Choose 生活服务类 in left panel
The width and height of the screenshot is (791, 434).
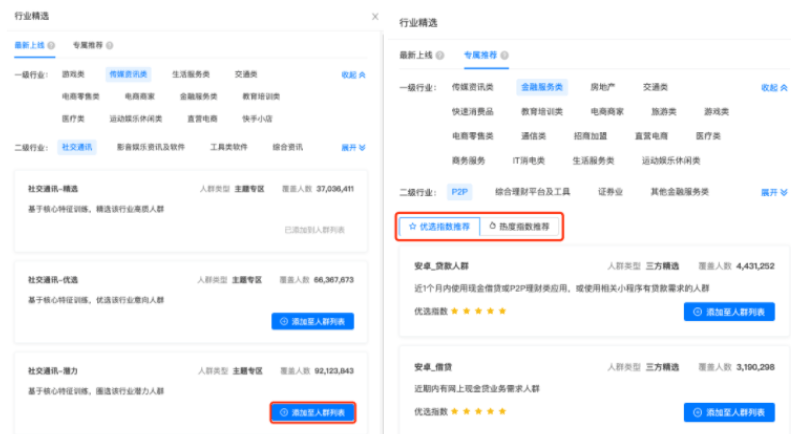pos(191,74)
